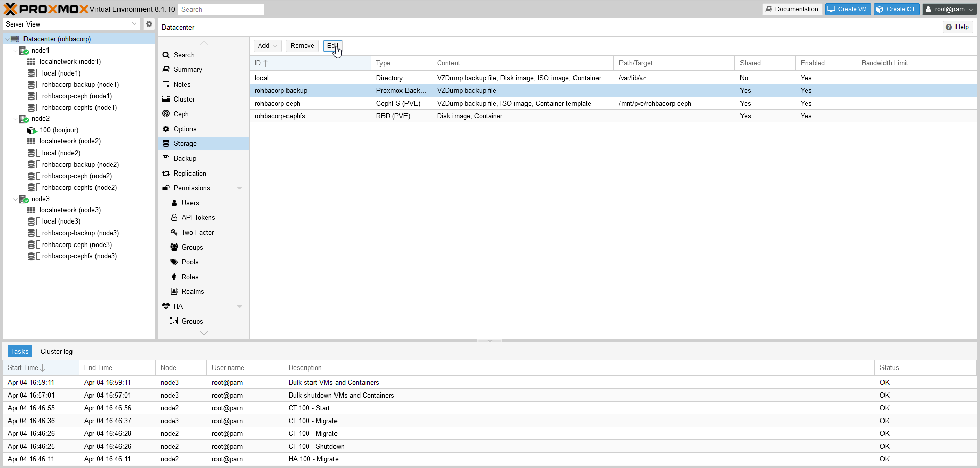Sort storage table by ID column

click(x=310, y=63)
